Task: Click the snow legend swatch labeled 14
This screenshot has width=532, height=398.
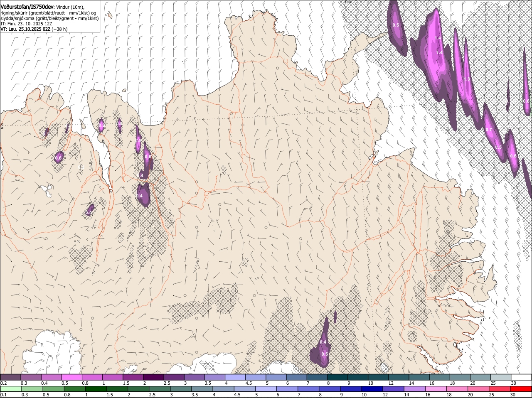Action: (419, 377)
